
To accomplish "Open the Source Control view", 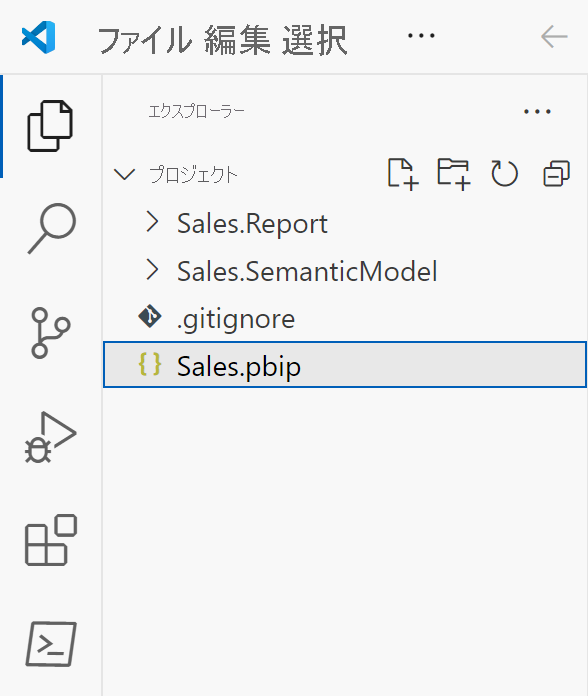I will (50, 333).
